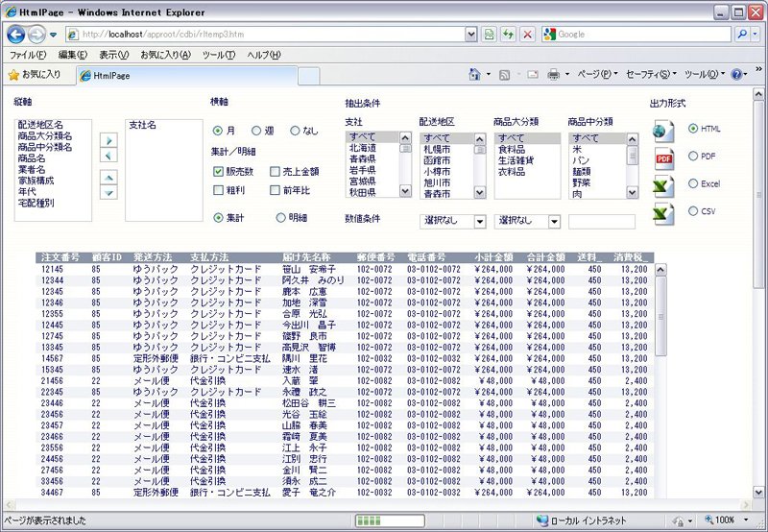Enable the 前年比 checkbox
768x532 pixels.
[276, 190]
